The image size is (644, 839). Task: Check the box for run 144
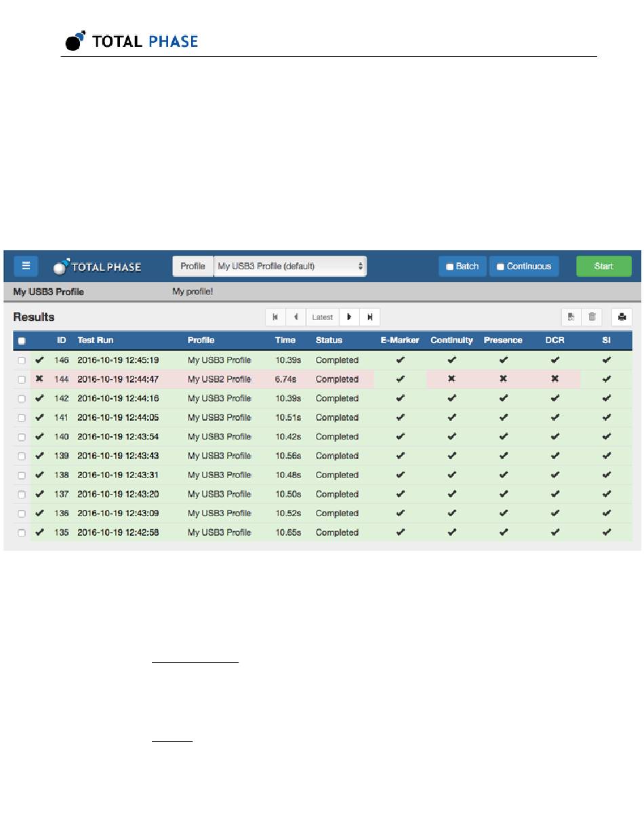point(22,379)
